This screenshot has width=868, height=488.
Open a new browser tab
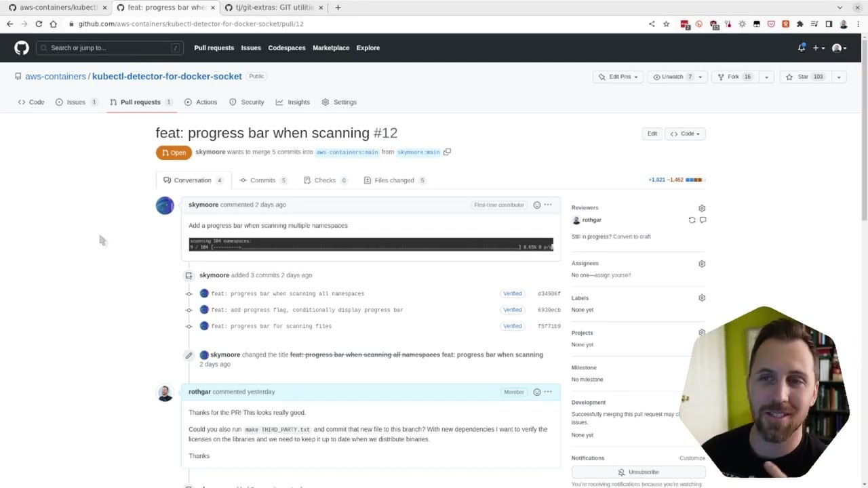(x=338, y=7)
